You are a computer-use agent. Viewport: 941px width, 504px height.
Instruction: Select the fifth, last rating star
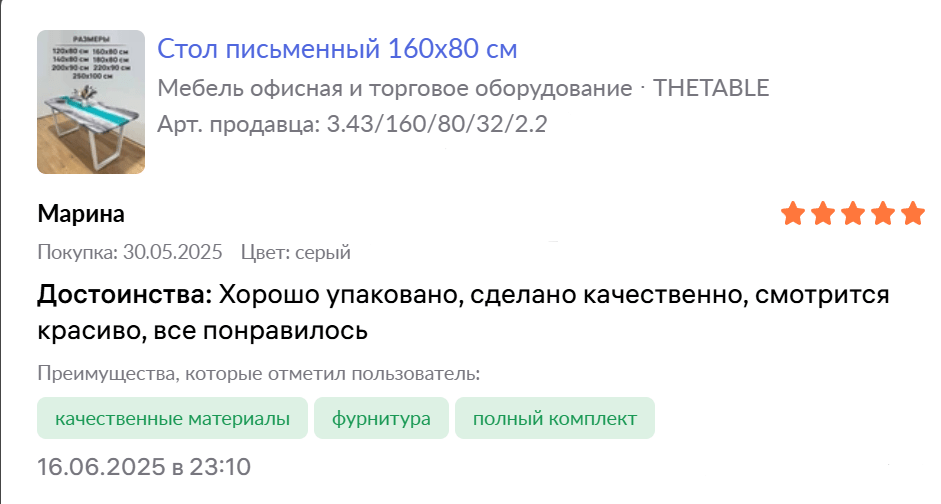pos(913,213)
